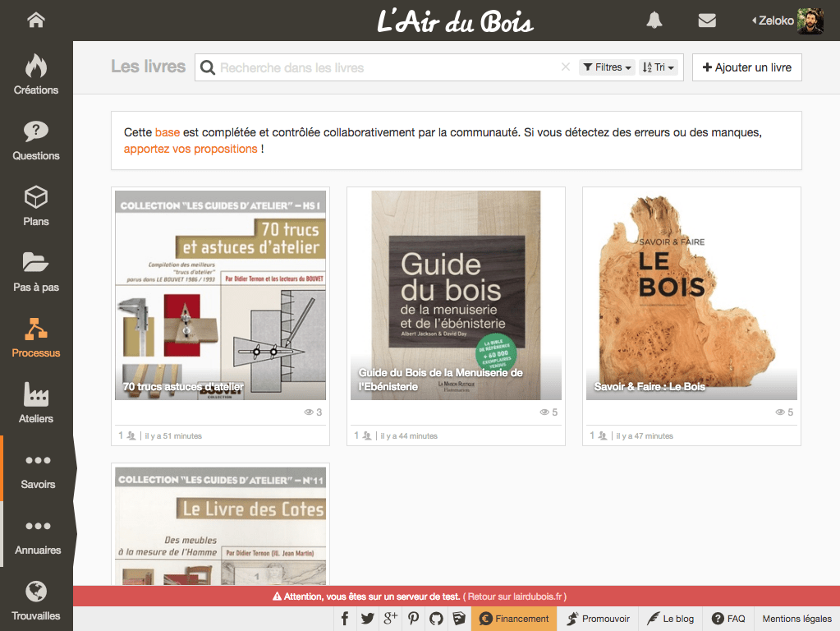Click 'il y a 47 minutes' timestamp
The height and width of the screenshot is (631, 840).
[x=645, y=435]
